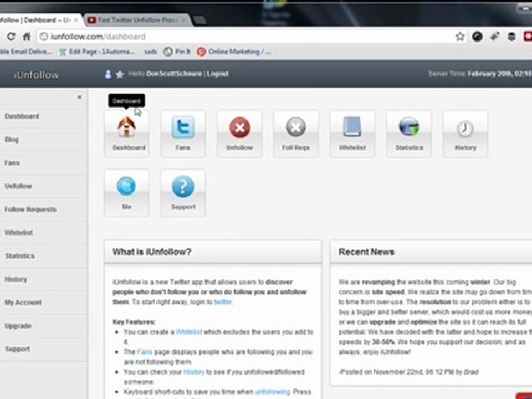Screen dimensions: 532x399
Task: Open the Unfollow red X tile
Action: (x=239, y=134)
